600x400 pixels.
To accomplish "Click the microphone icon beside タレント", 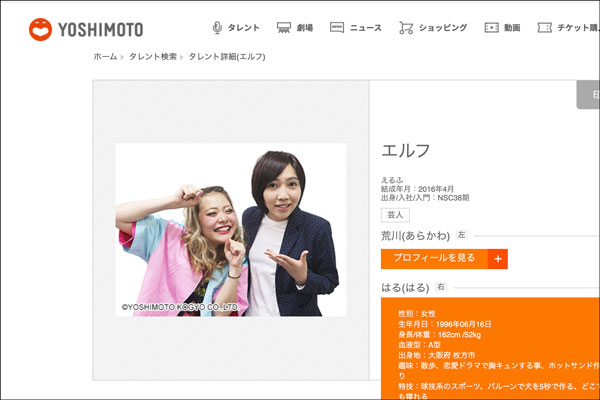I will [x=218, y=28].
